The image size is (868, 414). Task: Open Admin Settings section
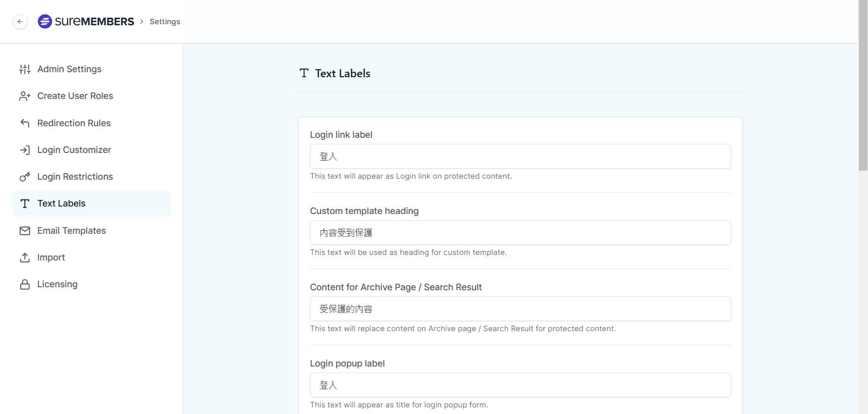click(91, 69)
